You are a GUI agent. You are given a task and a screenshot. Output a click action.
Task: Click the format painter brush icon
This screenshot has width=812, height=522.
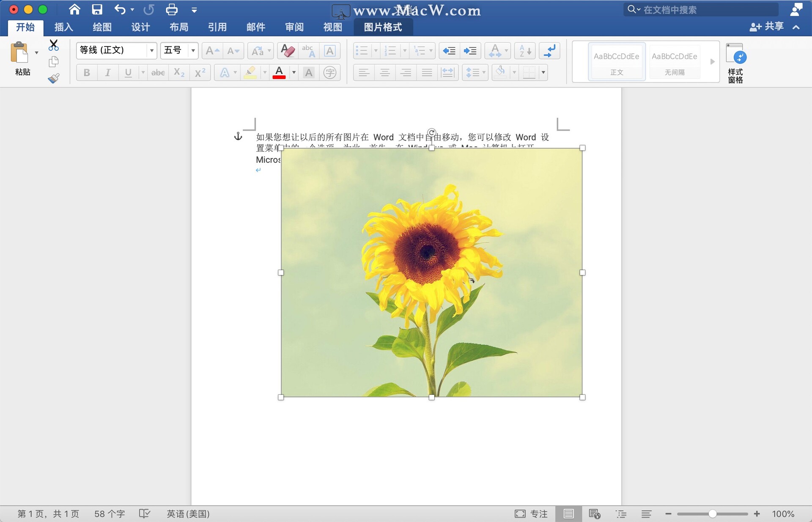54,78
